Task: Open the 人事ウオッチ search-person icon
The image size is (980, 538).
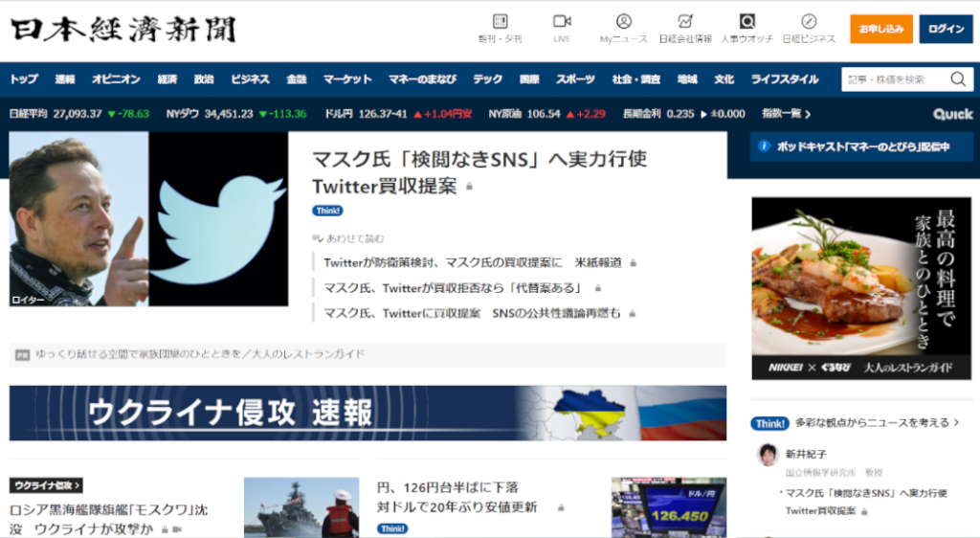Action: [746, 22]
